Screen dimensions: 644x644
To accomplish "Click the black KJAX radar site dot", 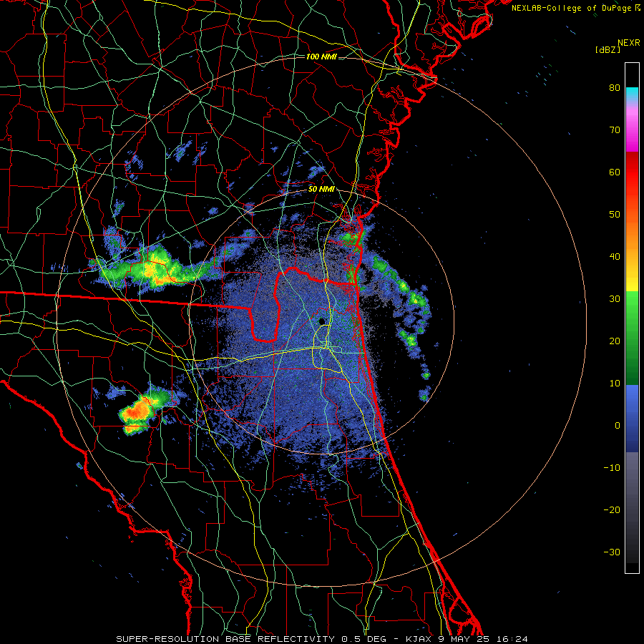I will [322, 321].
